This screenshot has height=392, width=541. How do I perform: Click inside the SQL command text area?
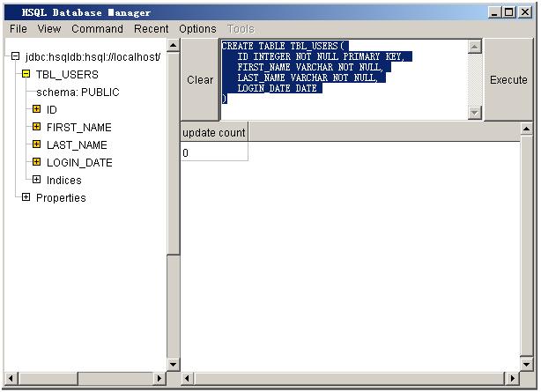coord(345,79)
